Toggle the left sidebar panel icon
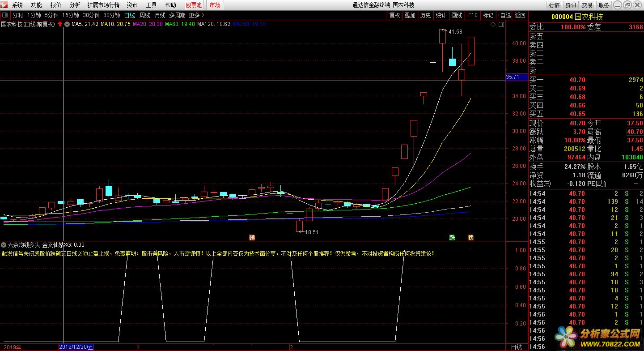 [4, 15]
